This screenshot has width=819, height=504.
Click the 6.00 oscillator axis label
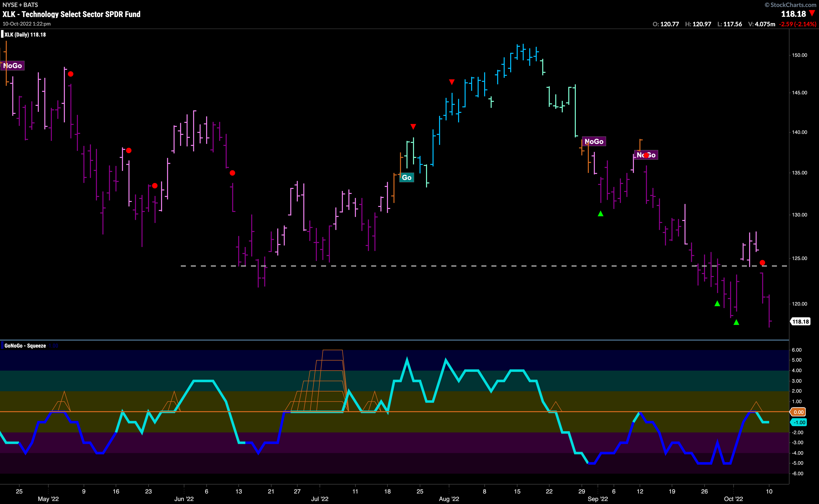(x=797, y=350)
